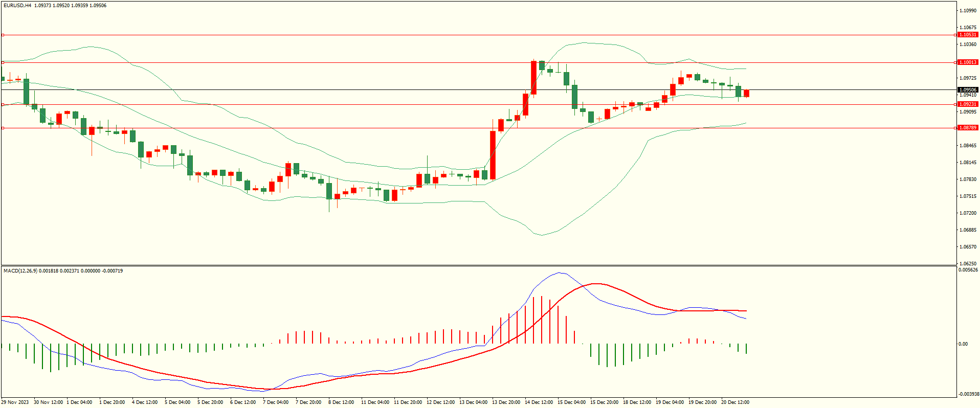Click the 1.10531 red price level label
The image size is (980, 408).
967,35
